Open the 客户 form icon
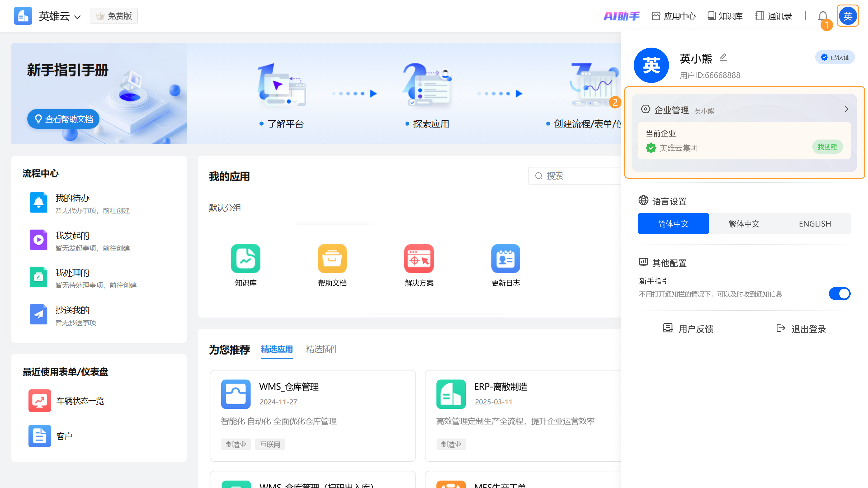The image size is (868, 488). pyautogui.click(x=39, y=436)
